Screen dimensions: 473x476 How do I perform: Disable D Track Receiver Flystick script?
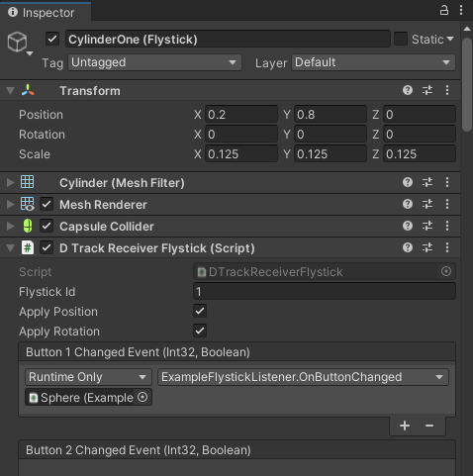point(47,247)
